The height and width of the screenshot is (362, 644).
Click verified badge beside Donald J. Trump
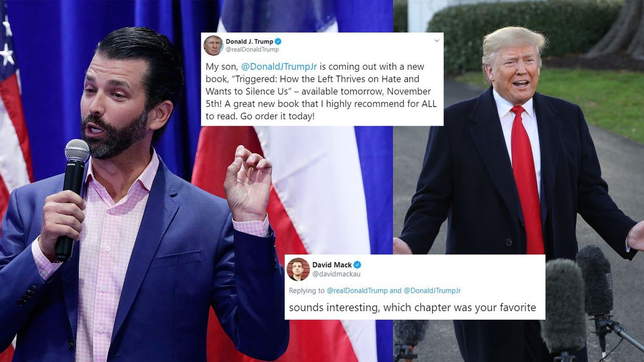coord(278,42)
